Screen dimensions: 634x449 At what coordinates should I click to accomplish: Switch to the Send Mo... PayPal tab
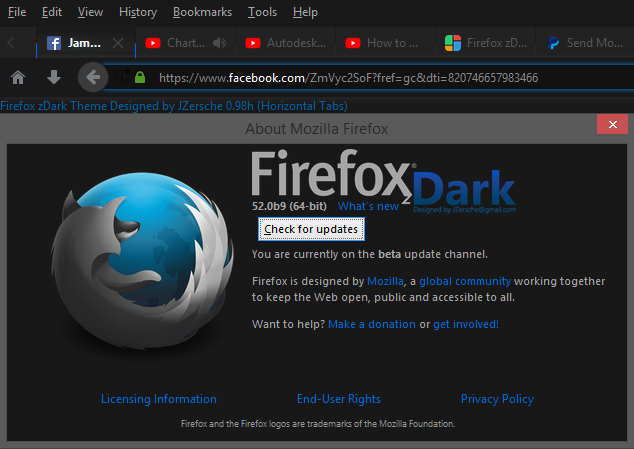coord(585,43)
